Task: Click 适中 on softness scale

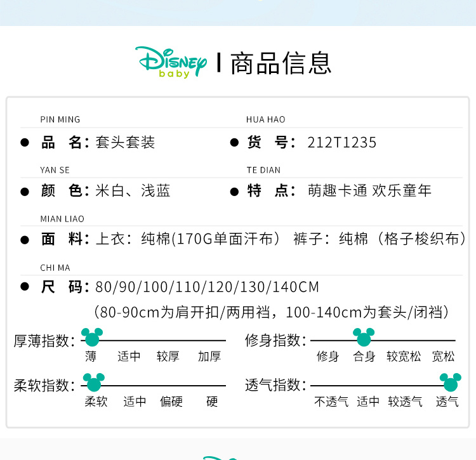Action: pos(135,402)
